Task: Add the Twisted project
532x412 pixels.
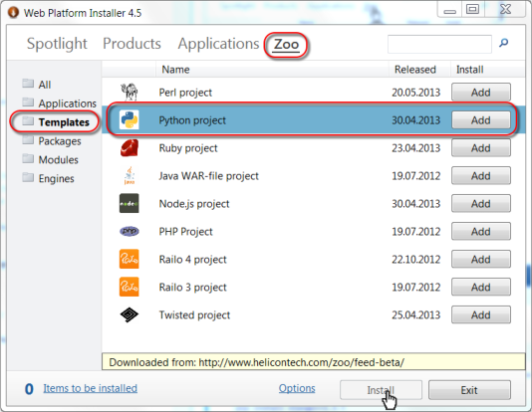Action: point(481,314)
